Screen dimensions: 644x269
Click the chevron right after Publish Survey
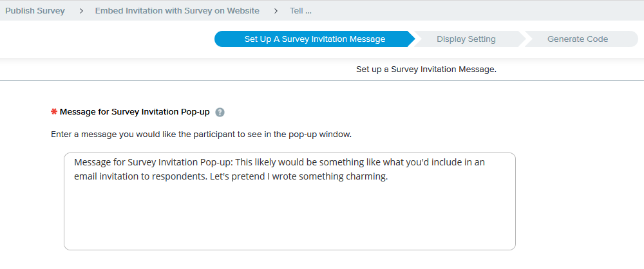pos(81,11)
